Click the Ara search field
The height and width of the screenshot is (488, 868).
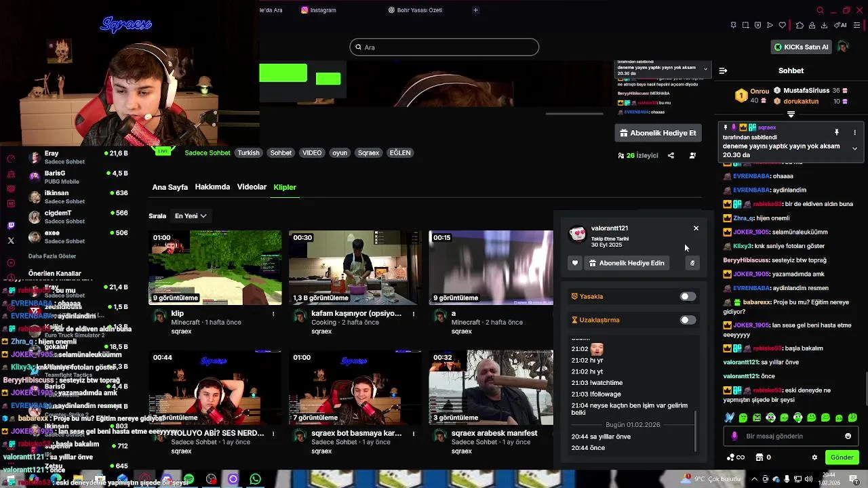click(x=444, y=47)
